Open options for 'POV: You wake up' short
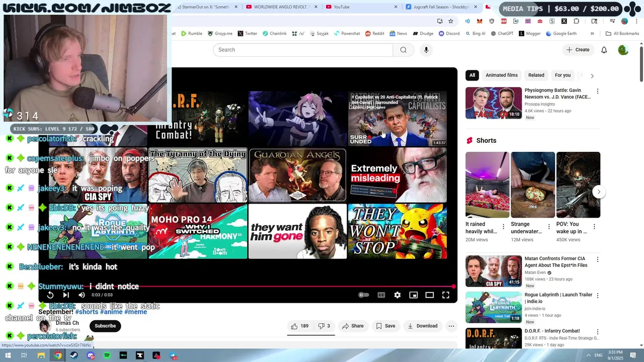 (594, 227)
